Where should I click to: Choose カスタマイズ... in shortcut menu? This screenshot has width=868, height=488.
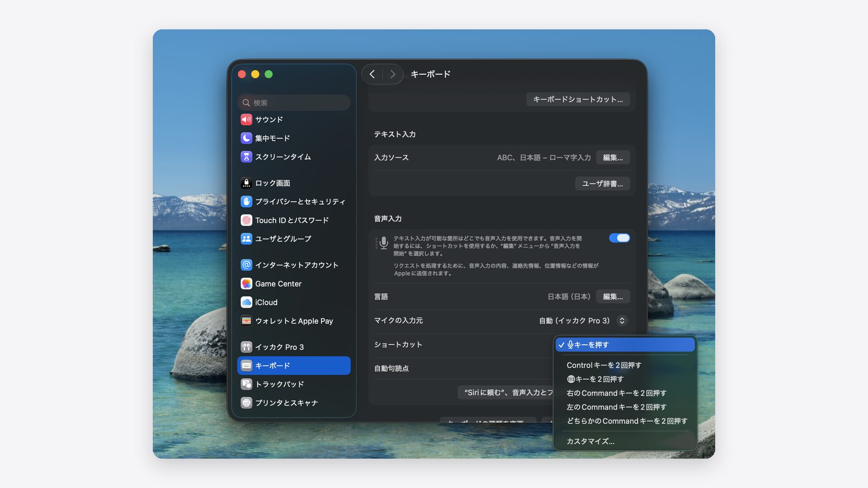click(625, 441)
